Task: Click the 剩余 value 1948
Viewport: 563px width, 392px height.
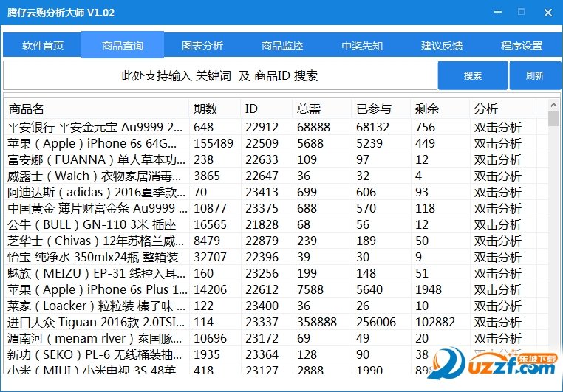Action: (429, 289)
